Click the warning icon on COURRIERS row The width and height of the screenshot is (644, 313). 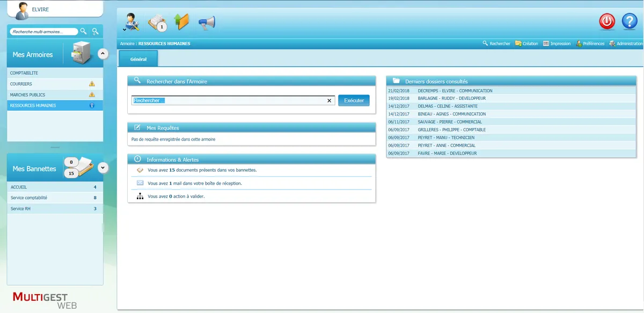point(92,84)
